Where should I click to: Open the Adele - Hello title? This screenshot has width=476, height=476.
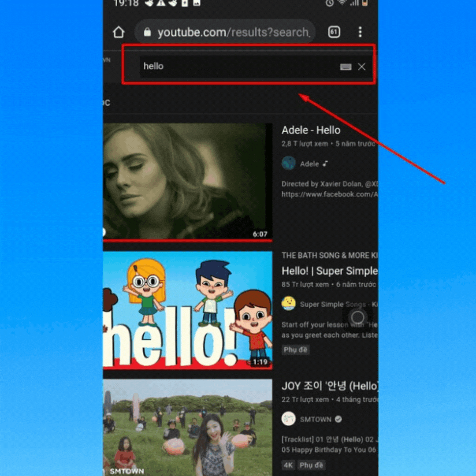311,130
